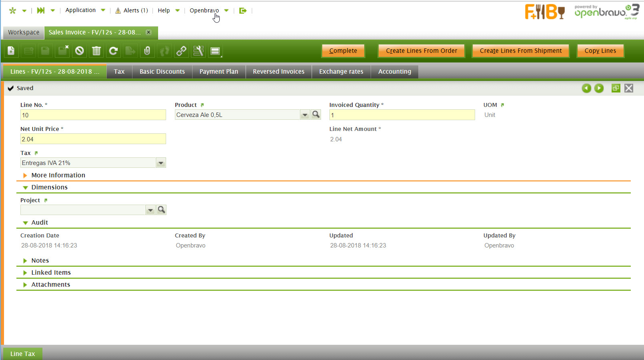The height and width of the screenshot is (360, 644).
Task: Click the Complete button
Action: pyautogui.click(x=343, y=51)
